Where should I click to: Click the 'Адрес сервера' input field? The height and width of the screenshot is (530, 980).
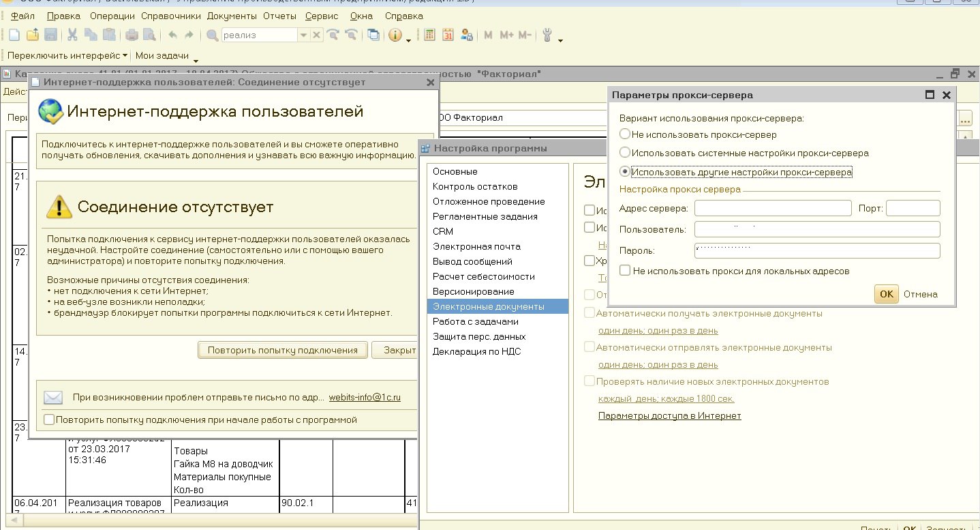point(773,208)
